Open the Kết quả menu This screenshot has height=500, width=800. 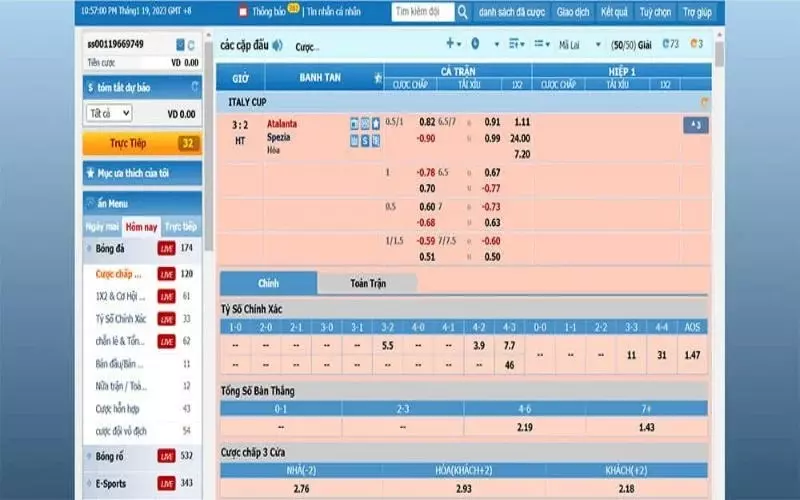(x=614, y=12)
